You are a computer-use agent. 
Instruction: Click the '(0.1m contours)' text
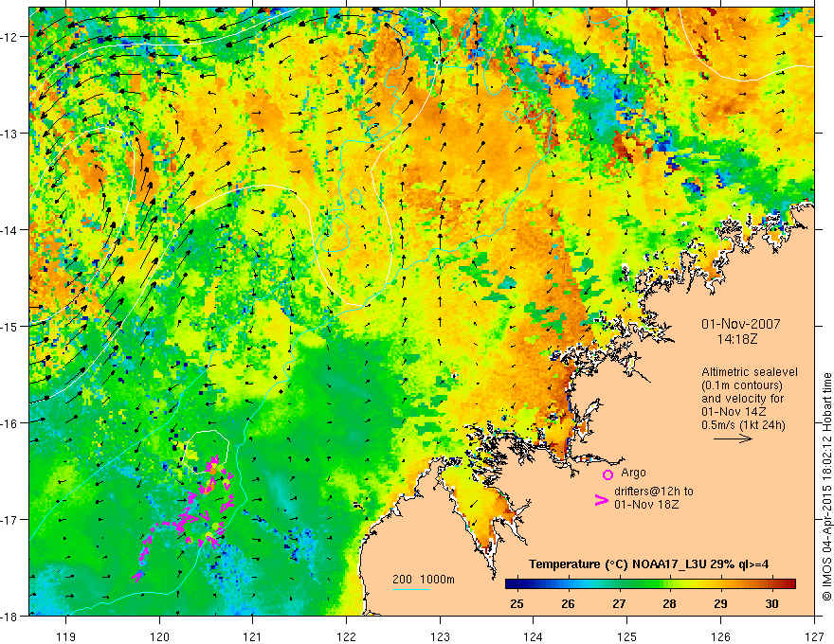[742, 385]
